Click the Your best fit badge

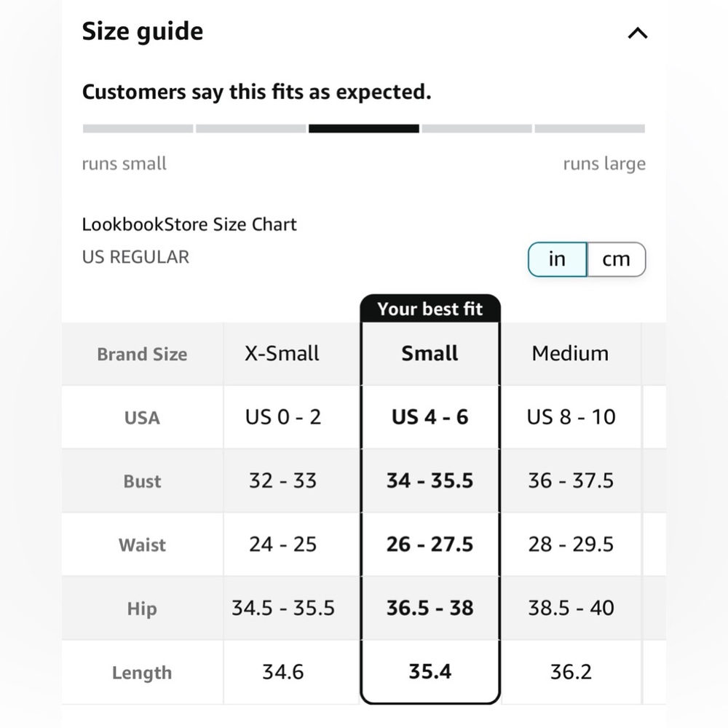[x=430, y=309]
